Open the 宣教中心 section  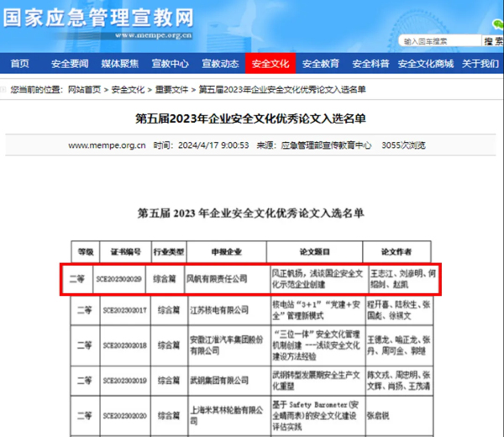pos(170,64)
